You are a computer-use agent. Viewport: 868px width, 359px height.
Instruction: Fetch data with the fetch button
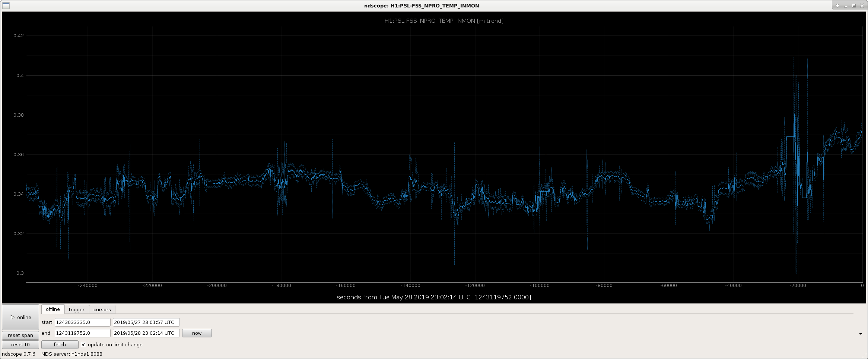coord(60,344)
